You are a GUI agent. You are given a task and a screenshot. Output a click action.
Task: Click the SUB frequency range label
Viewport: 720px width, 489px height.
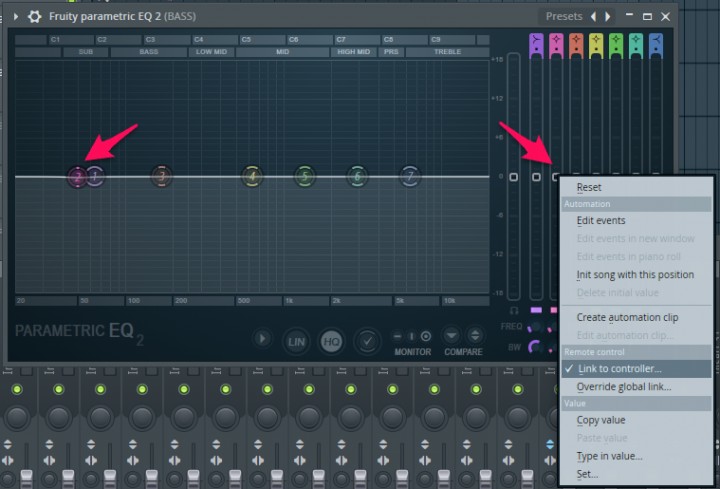point(86,52)
